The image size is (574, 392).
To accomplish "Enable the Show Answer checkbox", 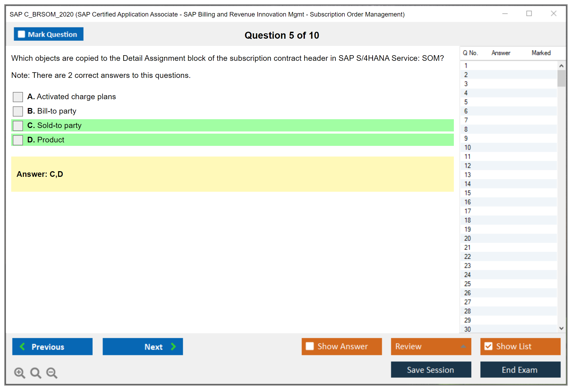I will pyautogui.click(x=310, y=346).
